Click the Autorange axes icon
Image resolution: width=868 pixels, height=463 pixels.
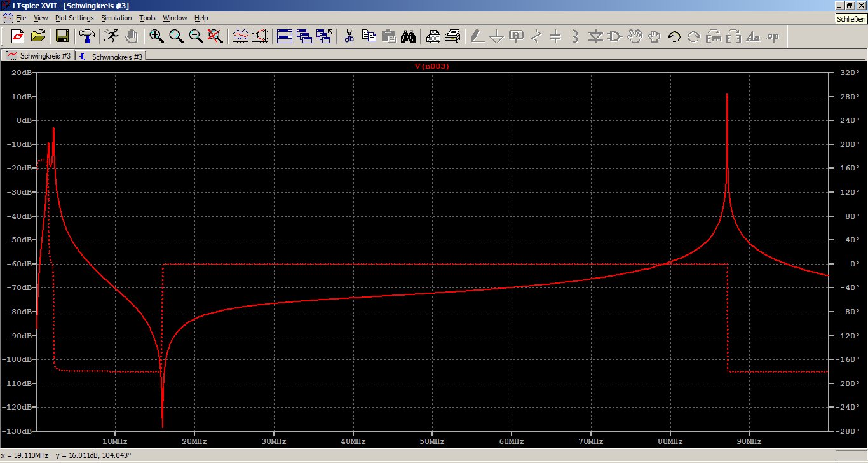[x=260, y=36]
